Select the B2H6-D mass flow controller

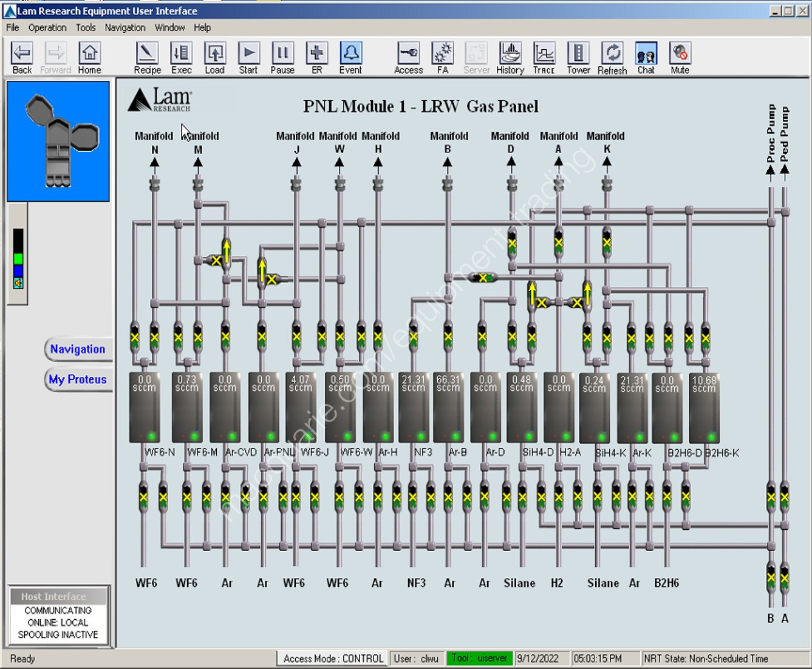click(667, 408)
